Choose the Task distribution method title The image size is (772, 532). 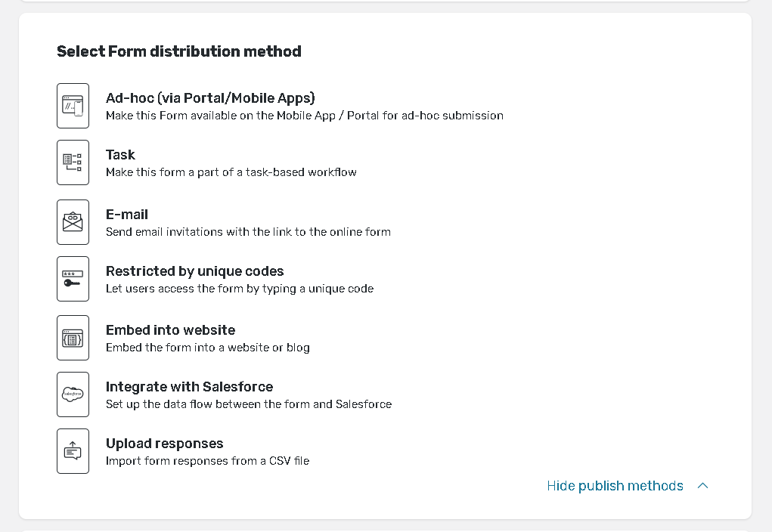point(120,155)
